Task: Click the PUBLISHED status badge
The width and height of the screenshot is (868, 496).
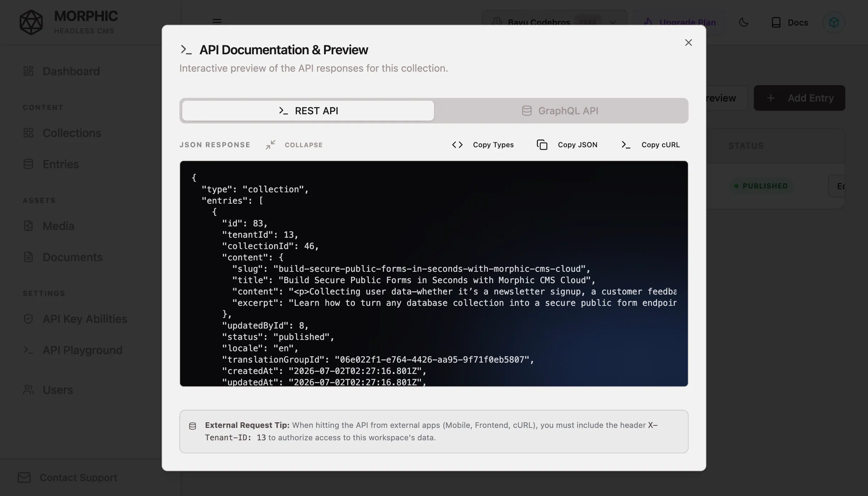Action: [761, 186]
